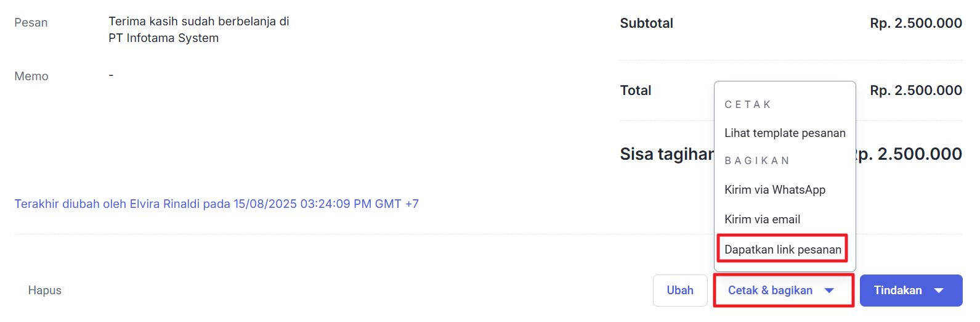The image size is (980, 322).
Task: Click the Memo label
Action: point(31,76)
